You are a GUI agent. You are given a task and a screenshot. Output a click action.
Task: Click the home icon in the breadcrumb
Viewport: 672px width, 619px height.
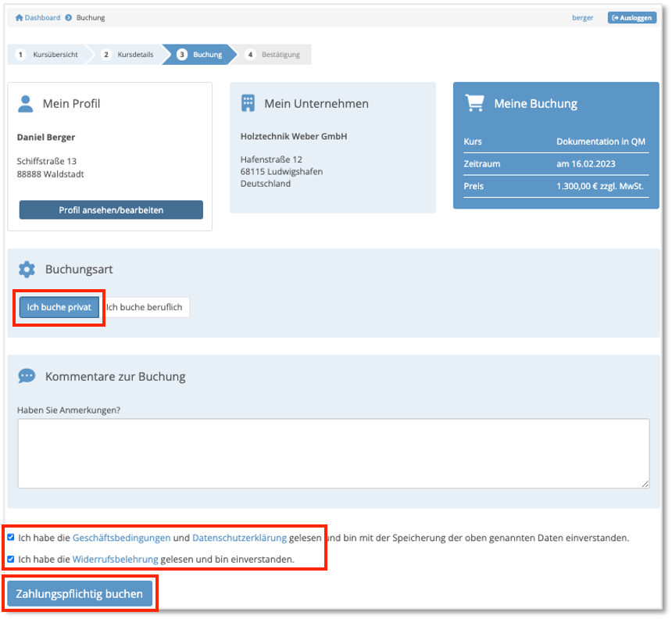pos(20,17)
